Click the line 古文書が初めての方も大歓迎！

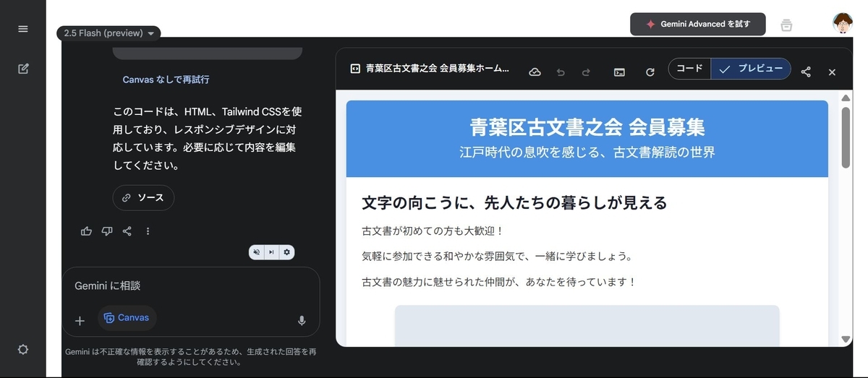(x=433, y=231)
